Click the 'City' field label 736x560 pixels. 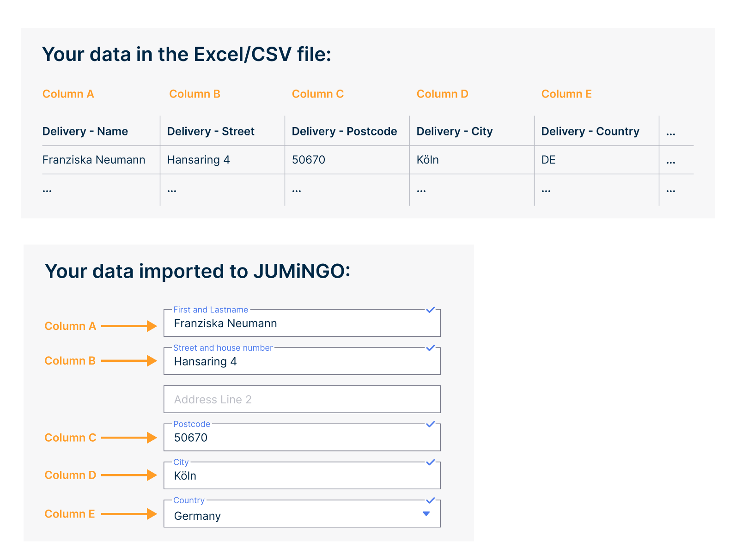(181, 462)
